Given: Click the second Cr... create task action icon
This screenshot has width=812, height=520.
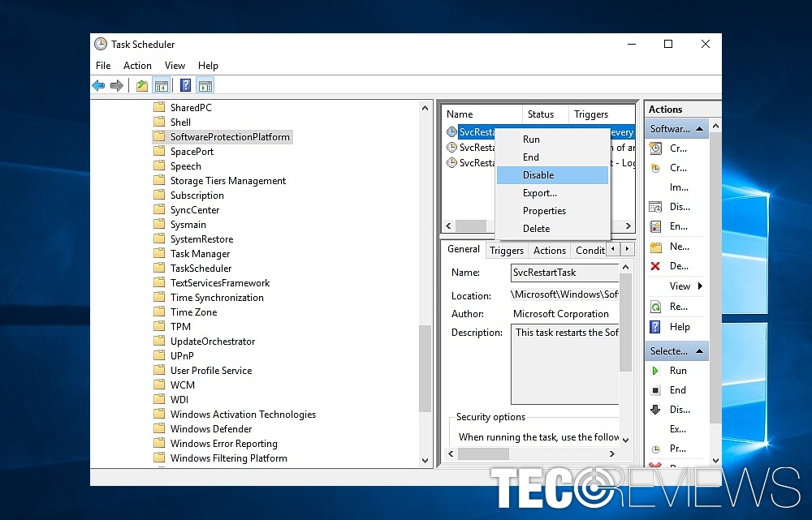Looking at the screenshot, I should pos(655,168).
